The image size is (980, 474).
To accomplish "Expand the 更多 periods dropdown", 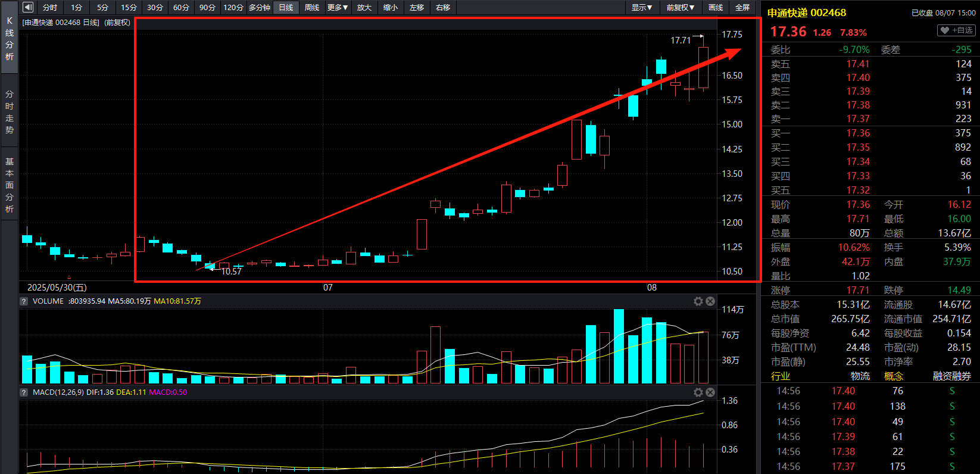I will pos(338,7).
